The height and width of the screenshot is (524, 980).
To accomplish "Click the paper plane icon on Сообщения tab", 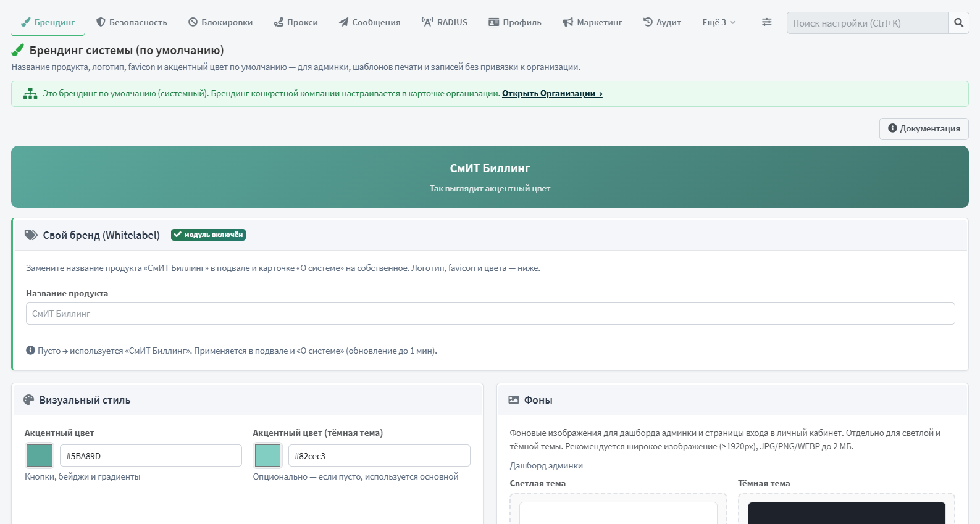I will (344, 22).
